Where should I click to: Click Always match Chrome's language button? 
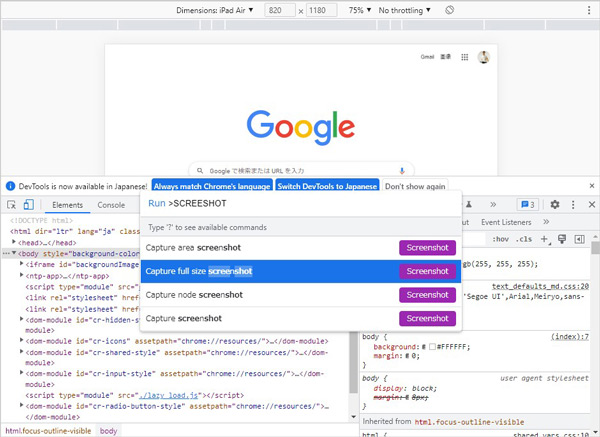[x=212, y=186]
